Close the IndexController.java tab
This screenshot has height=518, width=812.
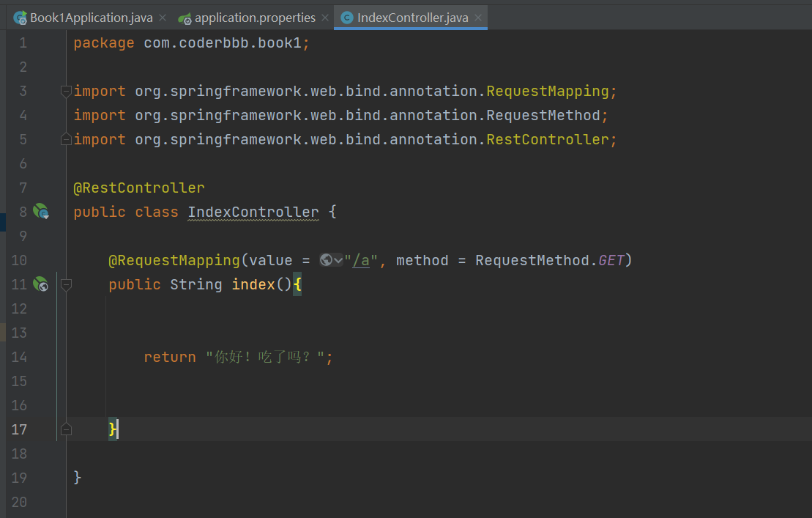click(477, 18)
